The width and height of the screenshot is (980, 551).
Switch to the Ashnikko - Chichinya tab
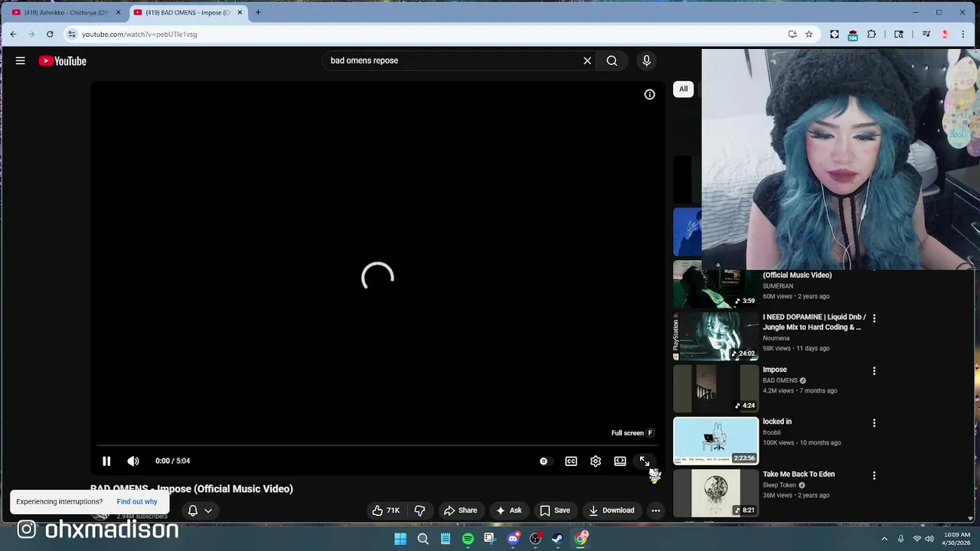click(65, 12)
